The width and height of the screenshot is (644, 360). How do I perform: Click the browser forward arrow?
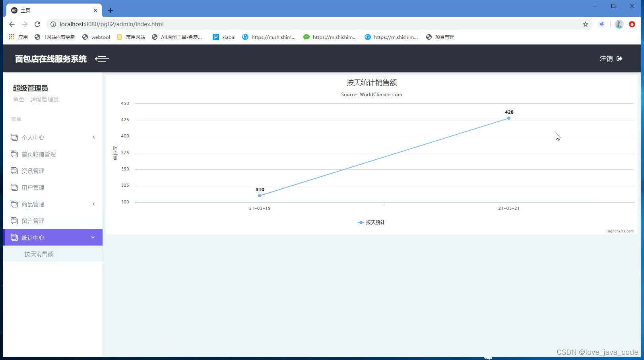click(x=25, y=24)
